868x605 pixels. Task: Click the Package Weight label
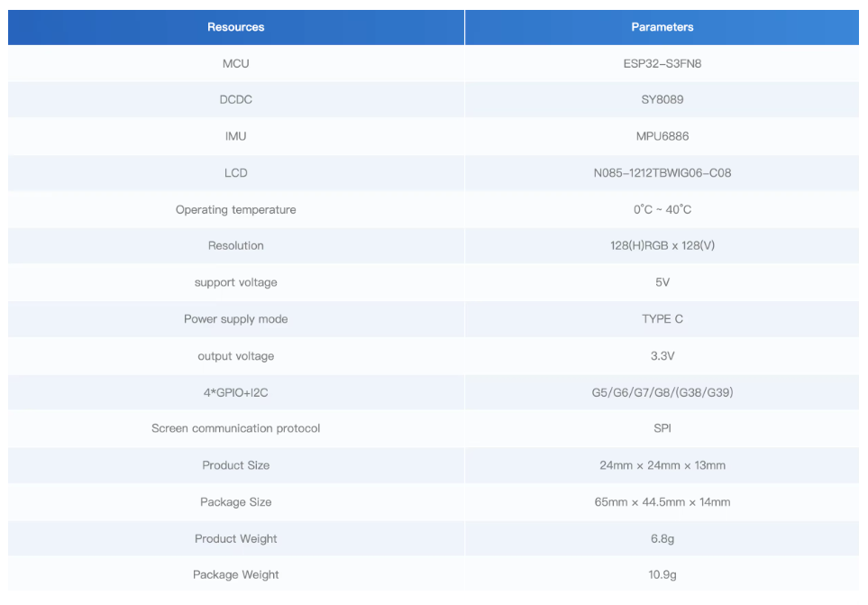click(x=236, y=574)
